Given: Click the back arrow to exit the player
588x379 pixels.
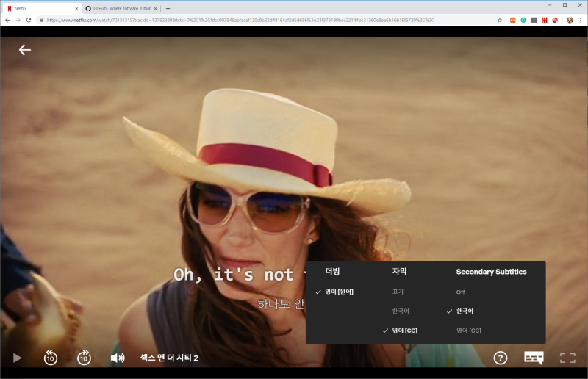Looking at the screenshot, I should (25, 50).
